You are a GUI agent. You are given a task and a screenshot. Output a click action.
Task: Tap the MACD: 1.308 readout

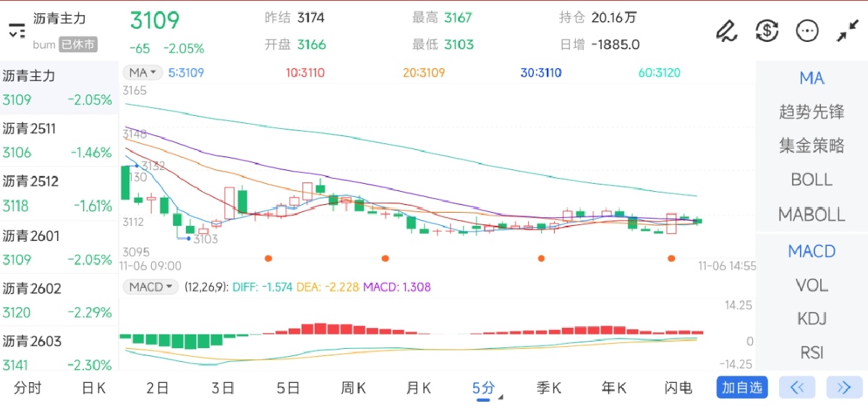pos(397,287)
